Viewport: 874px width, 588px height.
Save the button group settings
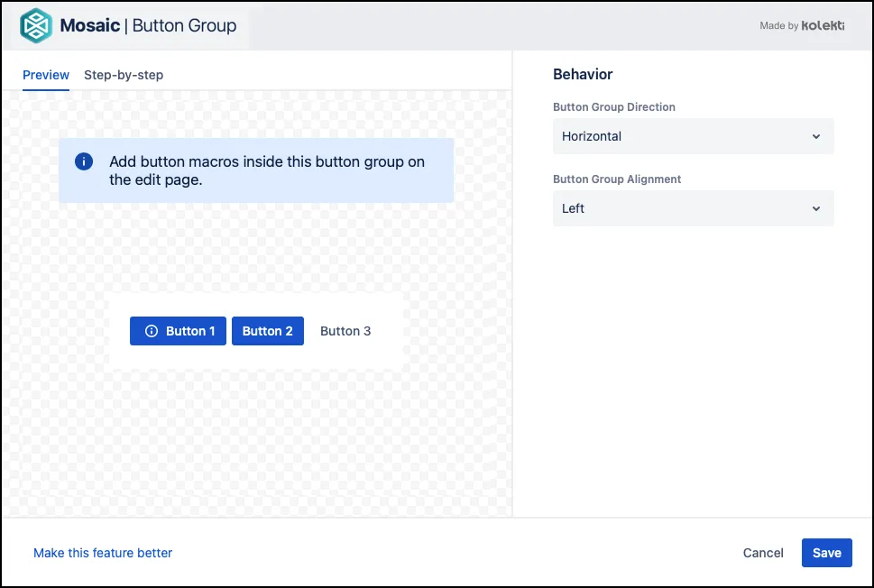pyautogui.click(x=826, y=553)
